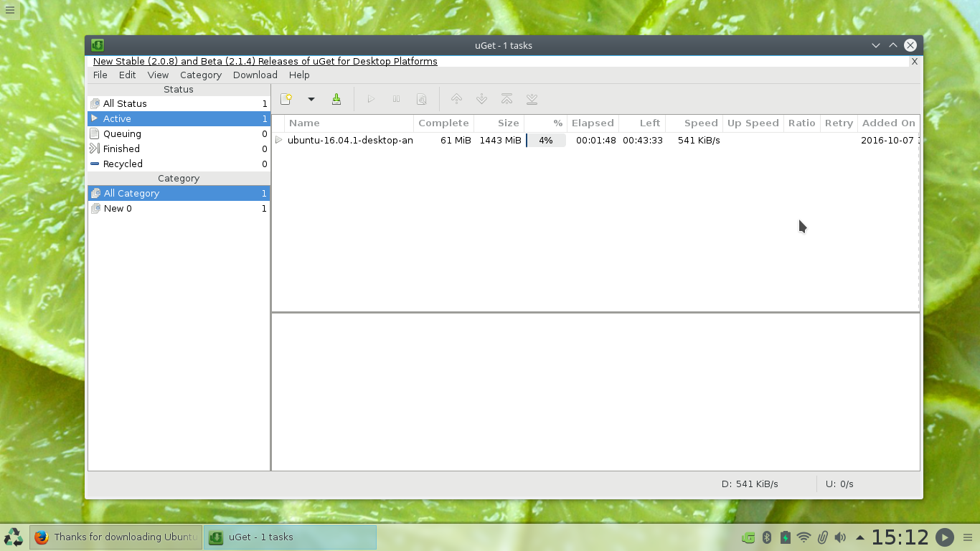Screen dimensions: 980x551
Task: Click the 1443 MiB size cell
Action: click(x=500, y=141)
